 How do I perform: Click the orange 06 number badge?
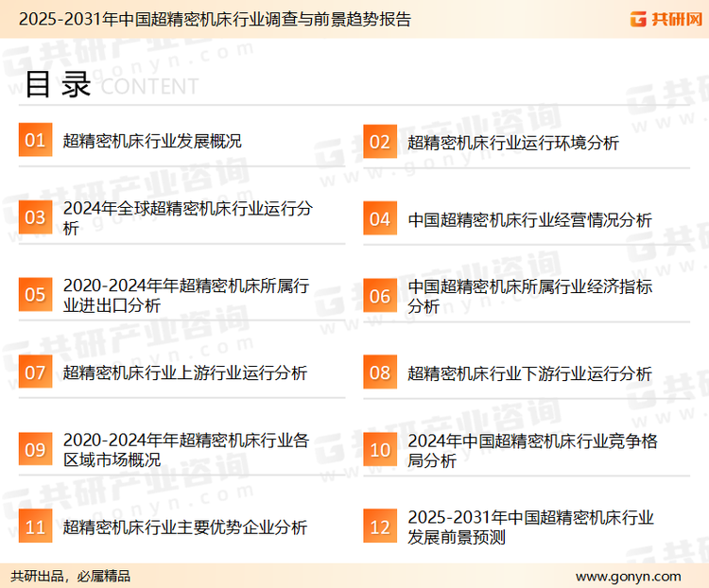tap(380, 296)
